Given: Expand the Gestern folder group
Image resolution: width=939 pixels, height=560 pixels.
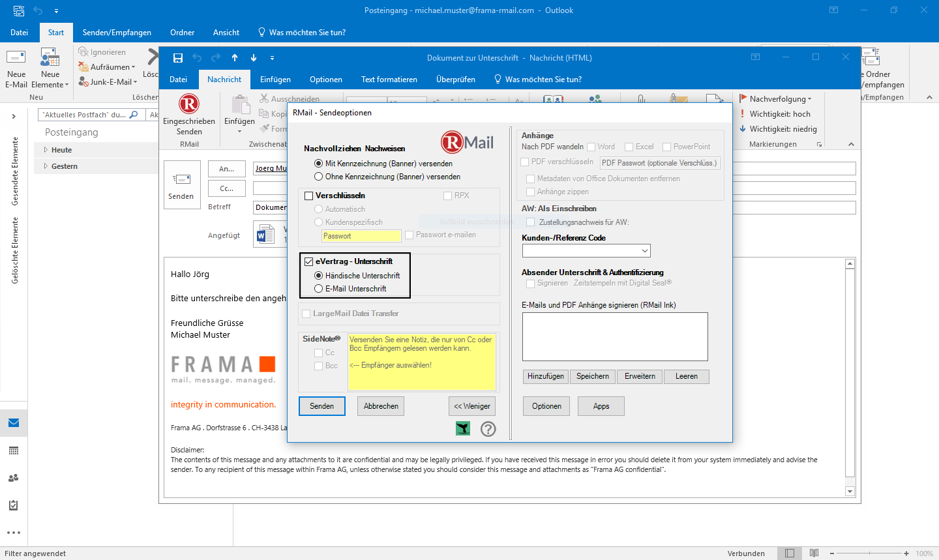Looking at the screenshot, I should click(x=46, y=166).
